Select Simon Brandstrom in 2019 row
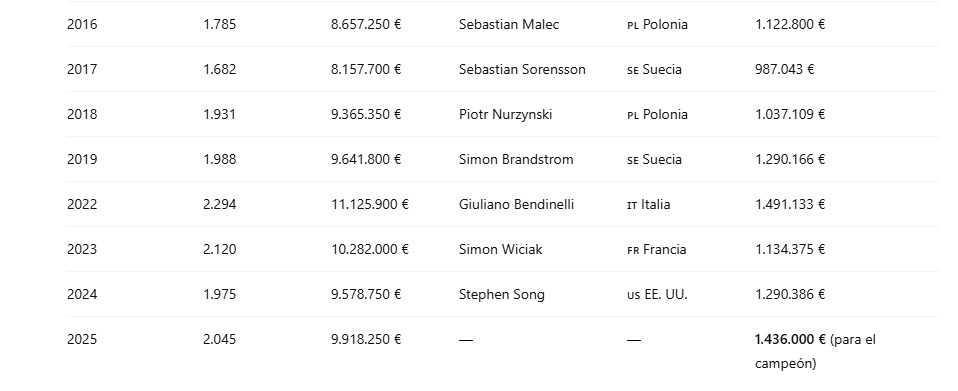958x391 pixels. [516, 159]
